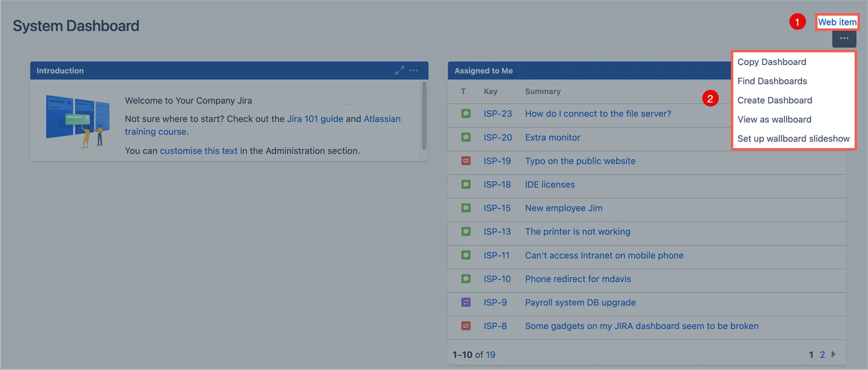Click issue type icon for ISP-20
The height and width of the screenshot is (370, 868).
click(x=466, y=137)
